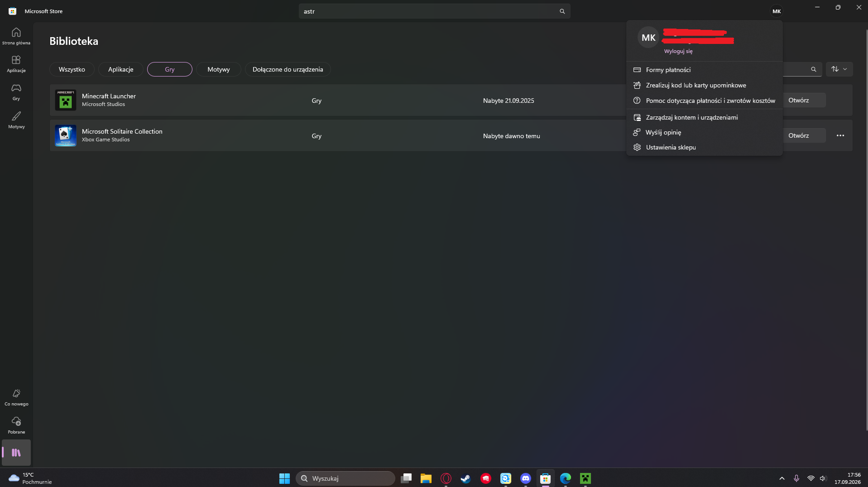Open Minecraft Launcher with Otwórz button
Image resolution: width=868 pixels, height=487 pixels.
(804, 100)
